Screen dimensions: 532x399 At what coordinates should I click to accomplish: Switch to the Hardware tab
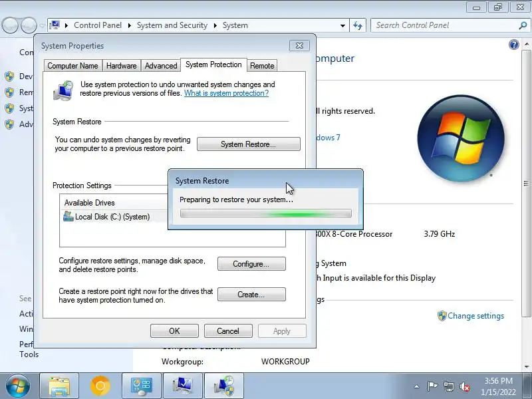[122, 65]
